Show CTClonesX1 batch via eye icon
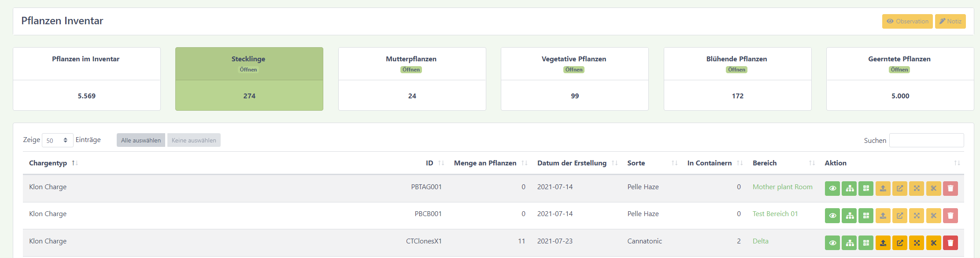Screen dimensions: 980x258 pos(832,243)
